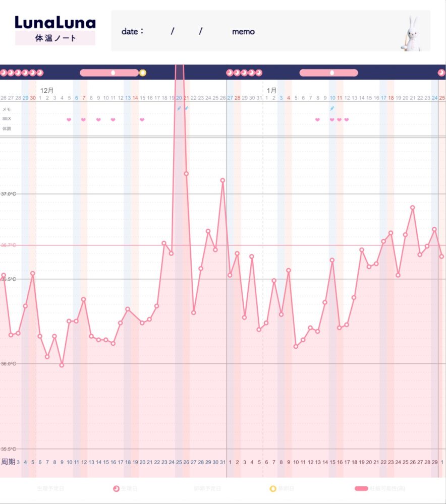Select the heart marker on December 15

(142, 119)
